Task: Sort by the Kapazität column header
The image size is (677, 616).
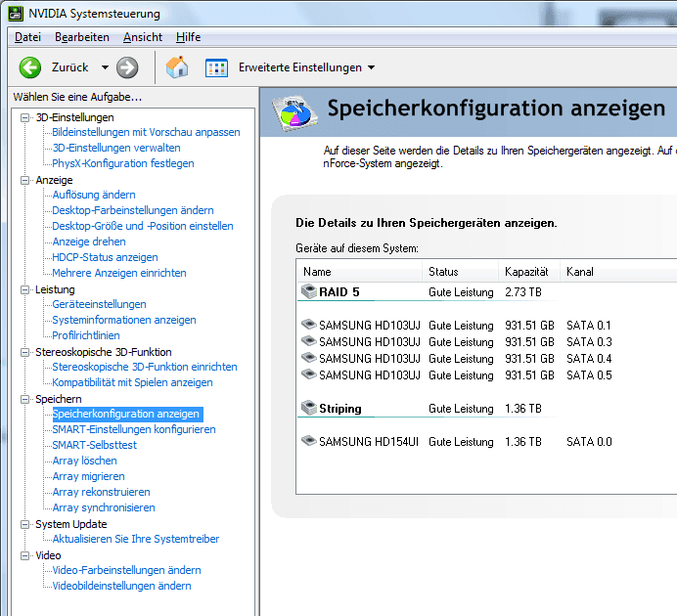Action: pyautogui.click(x=529, y=272)
